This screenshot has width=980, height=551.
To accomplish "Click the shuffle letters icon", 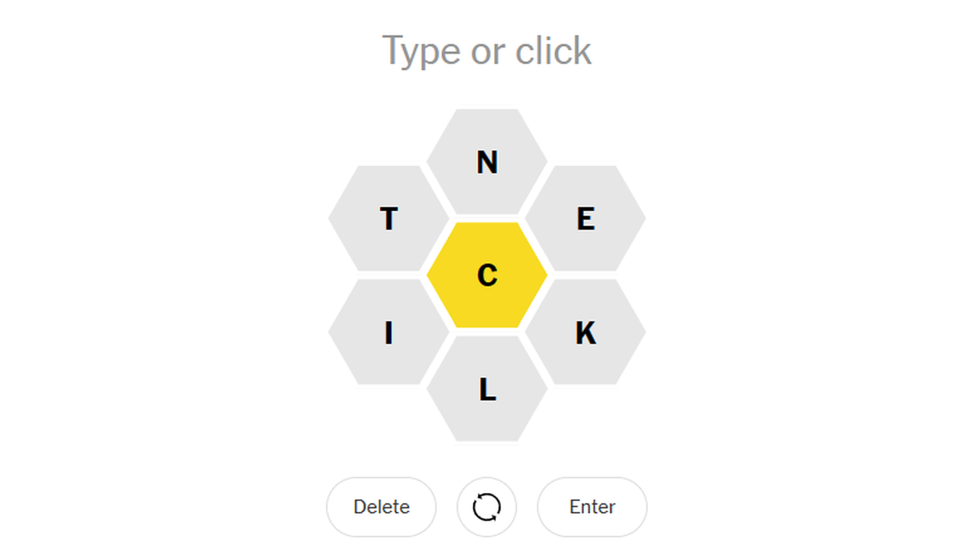I will point(486,507).
